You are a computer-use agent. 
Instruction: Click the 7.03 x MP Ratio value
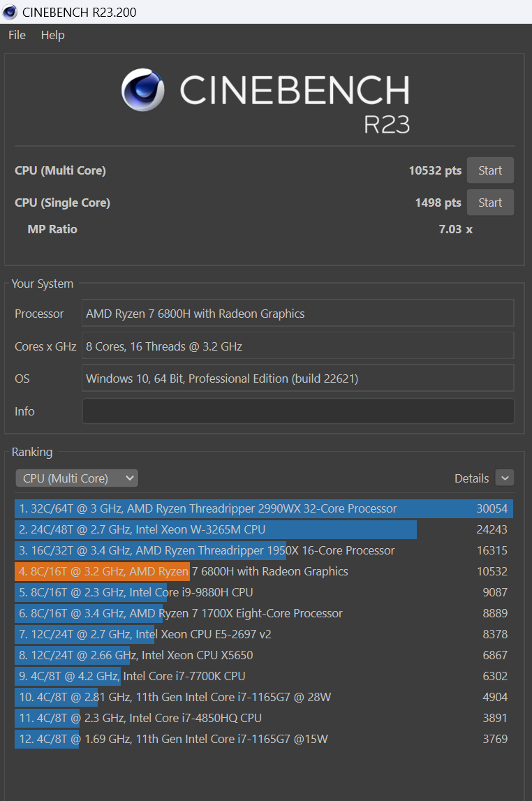(x=455, y=229)
